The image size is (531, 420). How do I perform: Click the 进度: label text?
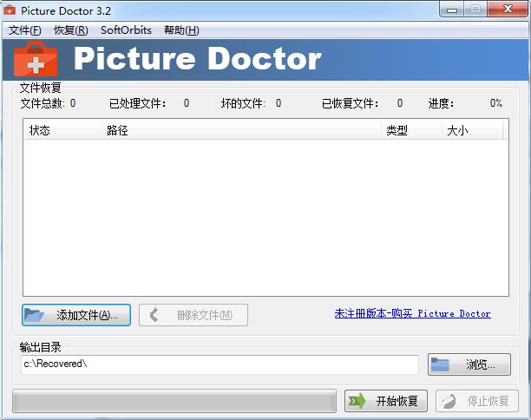[x=441, y=103]
